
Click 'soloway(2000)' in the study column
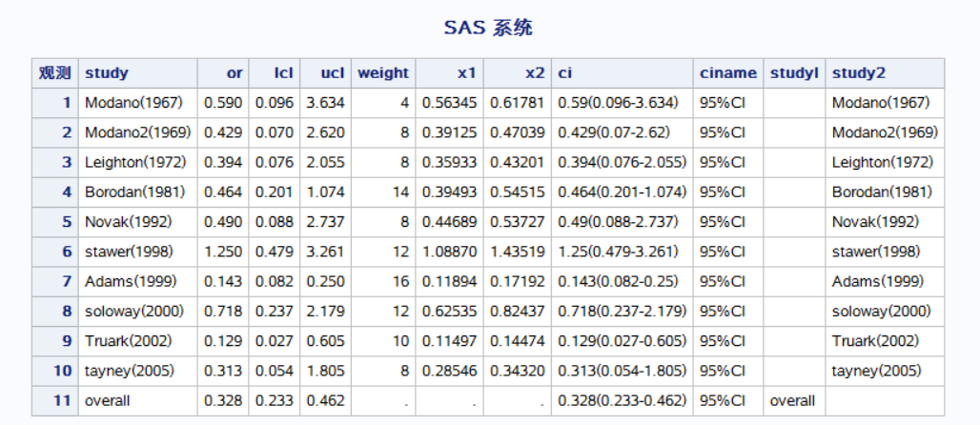click(133, 312)
